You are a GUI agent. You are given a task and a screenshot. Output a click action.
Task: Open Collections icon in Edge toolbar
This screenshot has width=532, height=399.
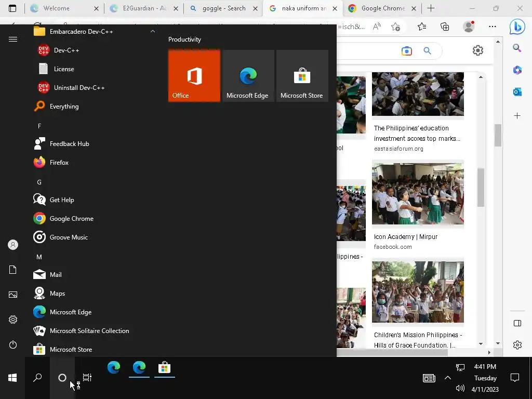pyautogui.click(x=445, y=26)
